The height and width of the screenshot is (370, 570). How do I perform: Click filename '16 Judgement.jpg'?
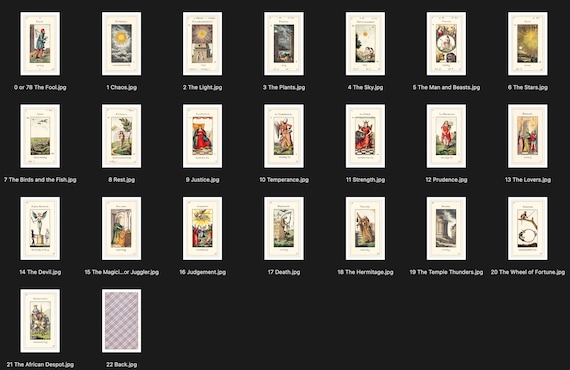(x=202, y=272)
